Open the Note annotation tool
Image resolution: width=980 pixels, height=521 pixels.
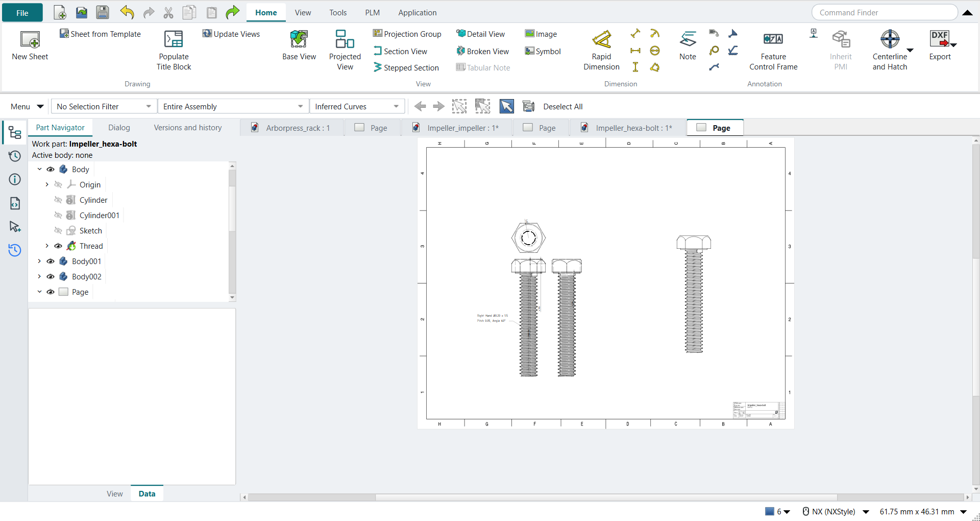[688, 39]
